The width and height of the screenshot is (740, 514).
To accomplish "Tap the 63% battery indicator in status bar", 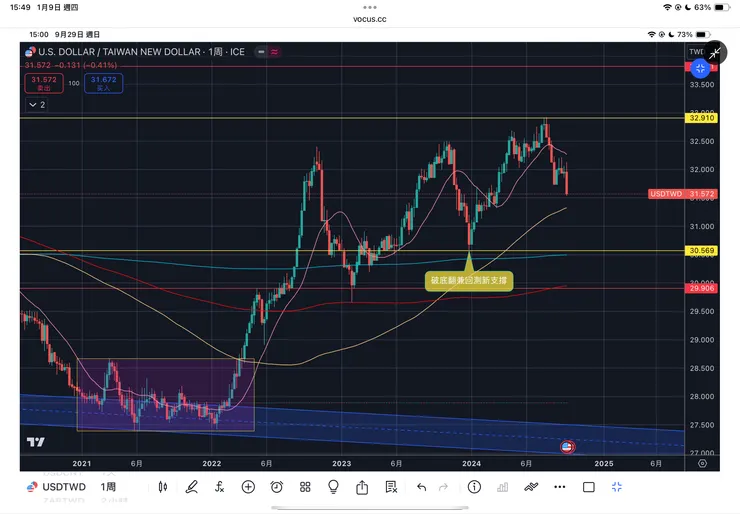I will [x=712, y=7].
